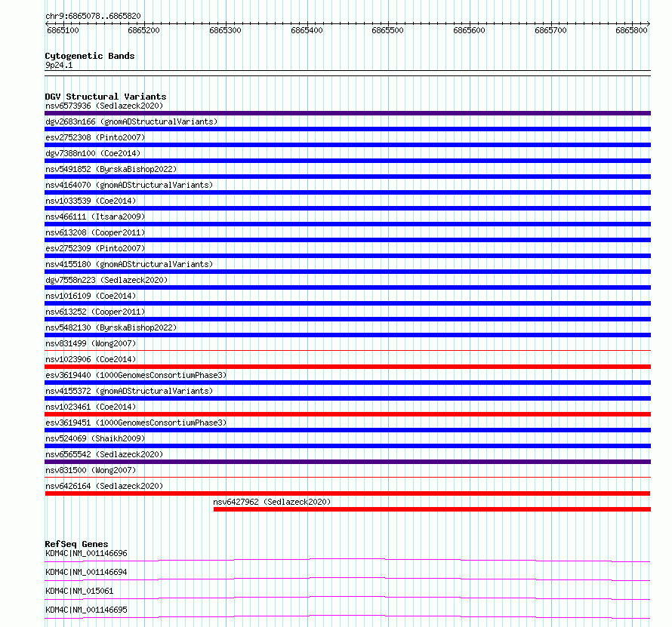Click KDM4C|NM_015061 gene label
This screenshot has width=672, height=627.
(x=79, y=591)
